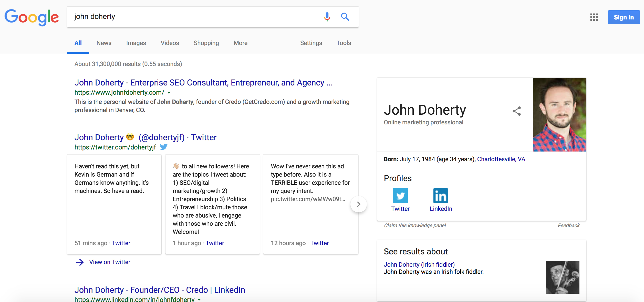Click the https://twitter.com/dohertyjf URL
The image size is (644, 302).
[x=115, y=147]
